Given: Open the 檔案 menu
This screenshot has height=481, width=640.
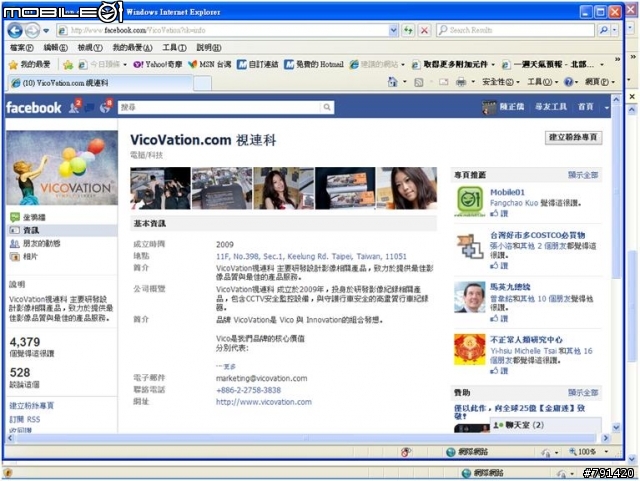Looking at the screenshot, I should pyautogui.click(x=22, y=48).
